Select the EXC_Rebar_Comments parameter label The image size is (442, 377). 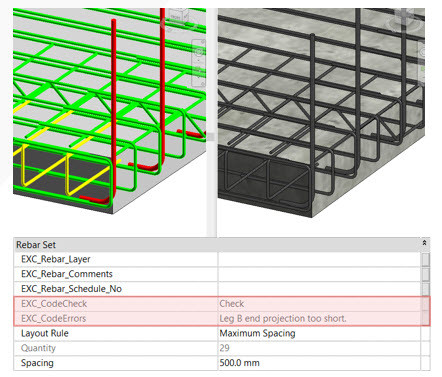point(67,274)
